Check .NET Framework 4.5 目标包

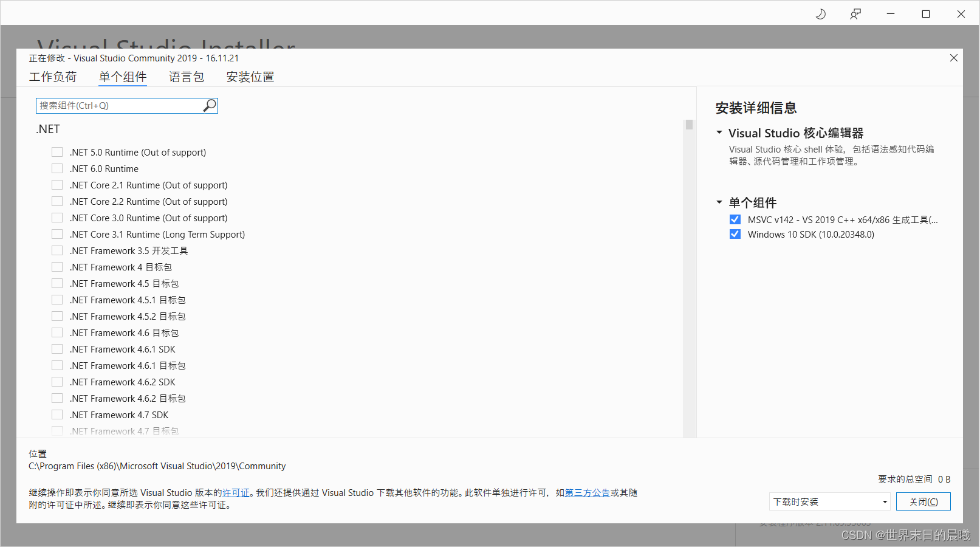pos(57,283)
